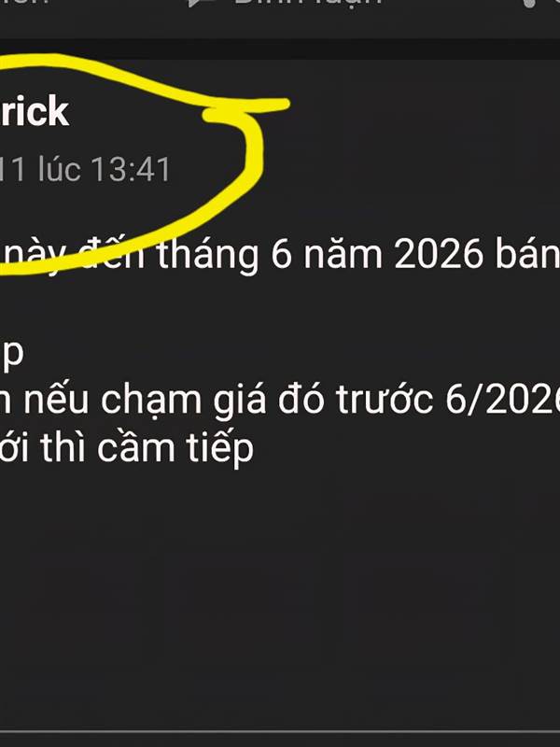Click the word 'bán' in the first post line
The height and width of the screenshot is (747, 560).
point(527,254)
